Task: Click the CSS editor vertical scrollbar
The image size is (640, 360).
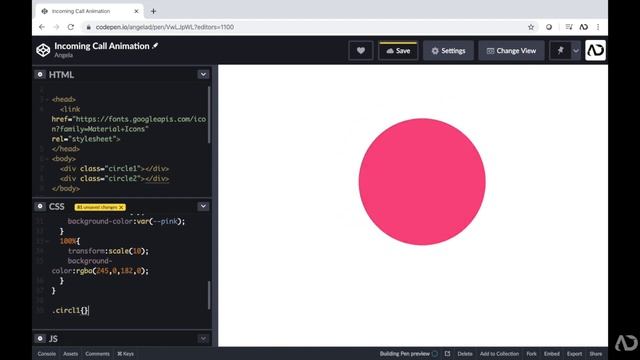Action: click(x=209, y=295)
